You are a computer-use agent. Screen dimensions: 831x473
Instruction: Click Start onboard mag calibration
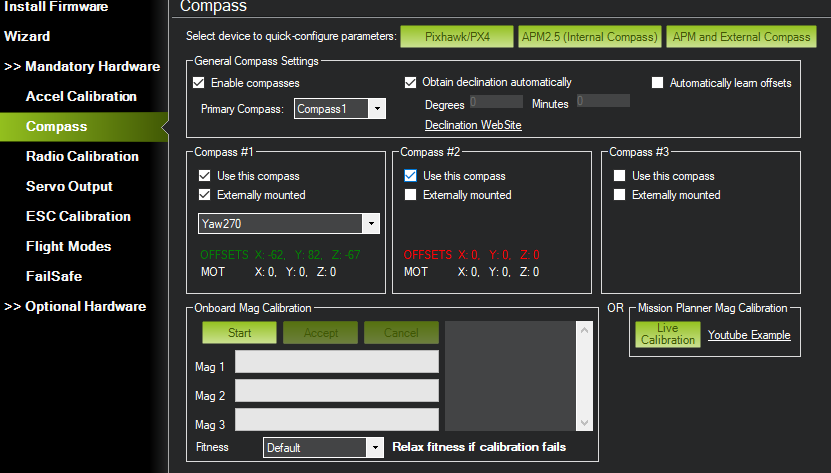239,332
